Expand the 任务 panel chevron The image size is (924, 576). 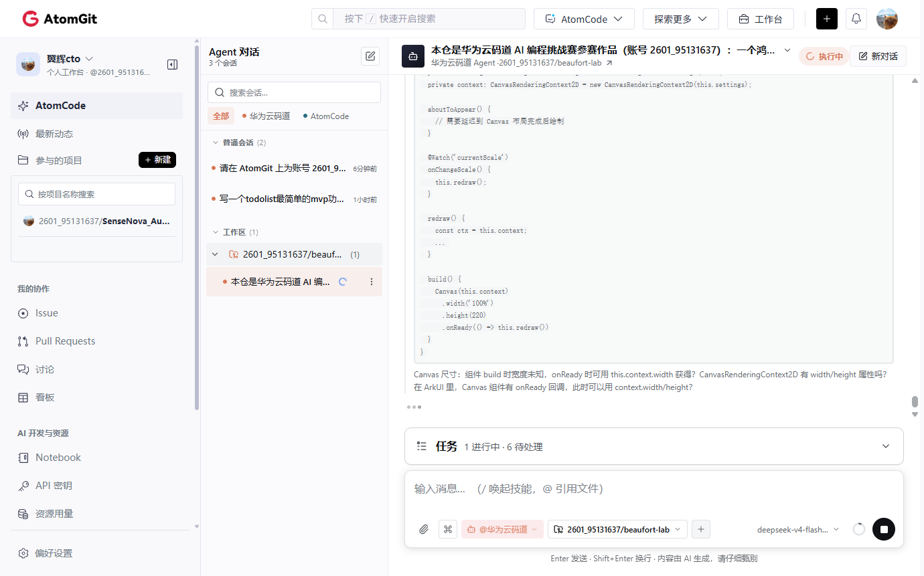point(886,446)
